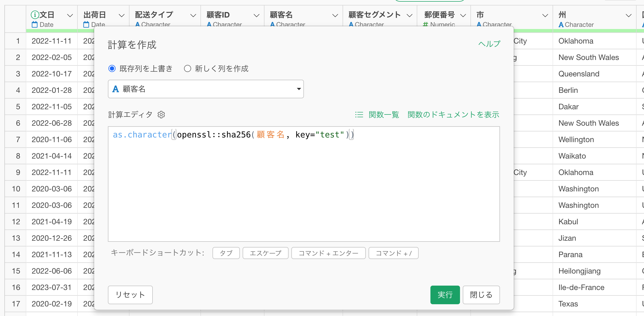Image resolution: width=644 pixels, height=316 pixels.
Task: Open the calculation editor settings gear
Action: [x=161, y=115]
